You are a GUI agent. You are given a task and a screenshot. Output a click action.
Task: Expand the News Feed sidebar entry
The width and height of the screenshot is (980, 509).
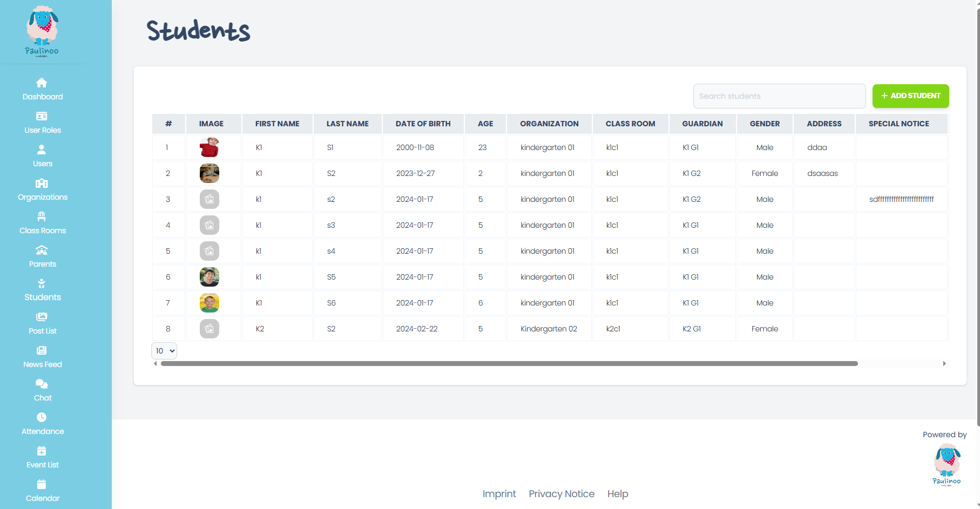[42, 357]
